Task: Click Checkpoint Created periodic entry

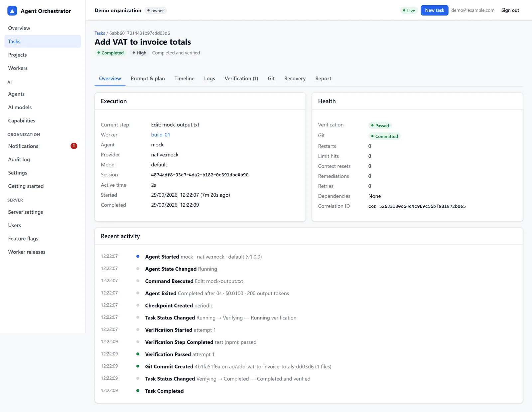Action: point(179,306)
